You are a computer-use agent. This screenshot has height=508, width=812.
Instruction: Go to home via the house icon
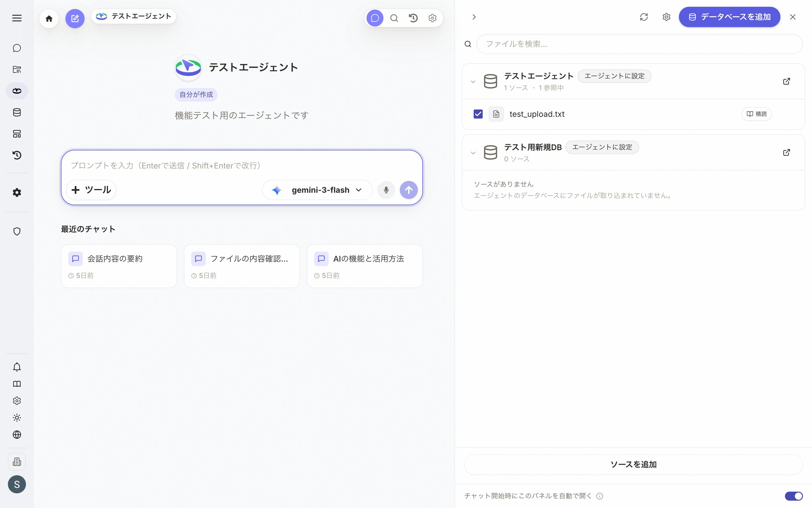[x=49, y=18]
